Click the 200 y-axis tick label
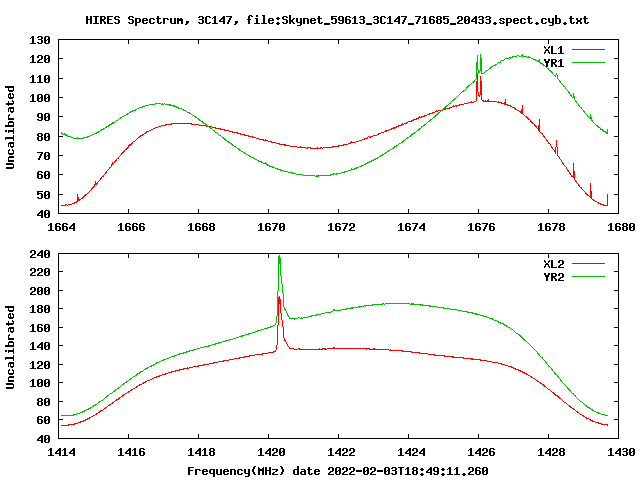Screen dimensions: 640x480 pos(40,291)
